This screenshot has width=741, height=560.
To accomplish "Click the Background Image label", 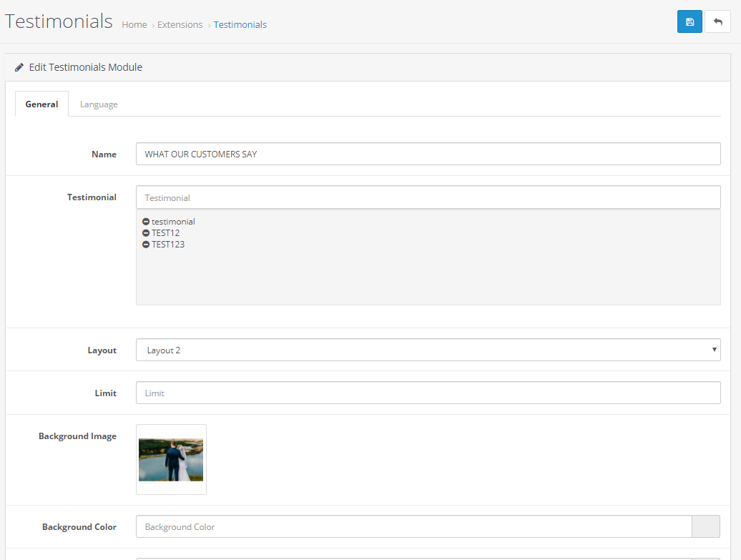I will point(77,436).
